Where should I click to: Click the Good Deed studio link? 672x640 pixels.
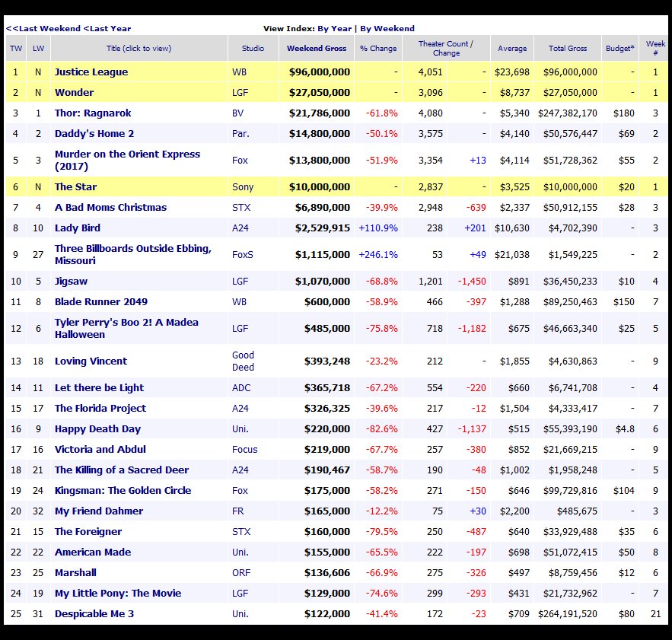pos(243,361)
